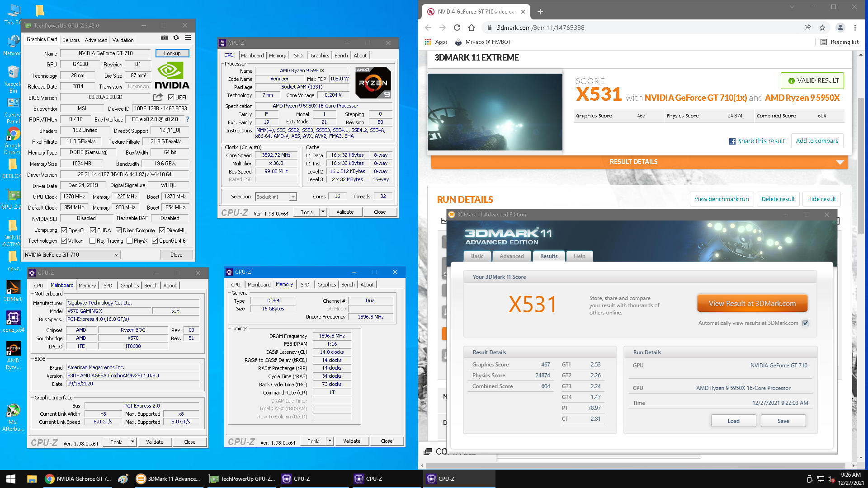Click the Delete result button

point(778,199)
